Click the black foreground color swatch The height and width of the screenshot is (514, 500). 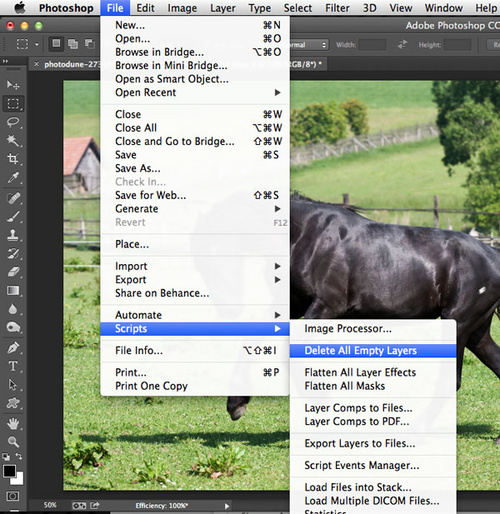point(9,471)
